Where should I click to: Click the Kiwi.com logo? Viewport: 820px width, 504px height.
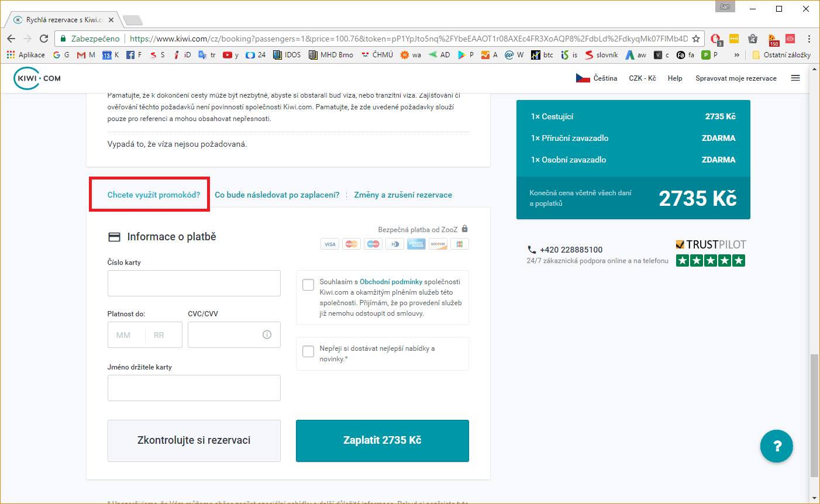[x=37, y=78]
